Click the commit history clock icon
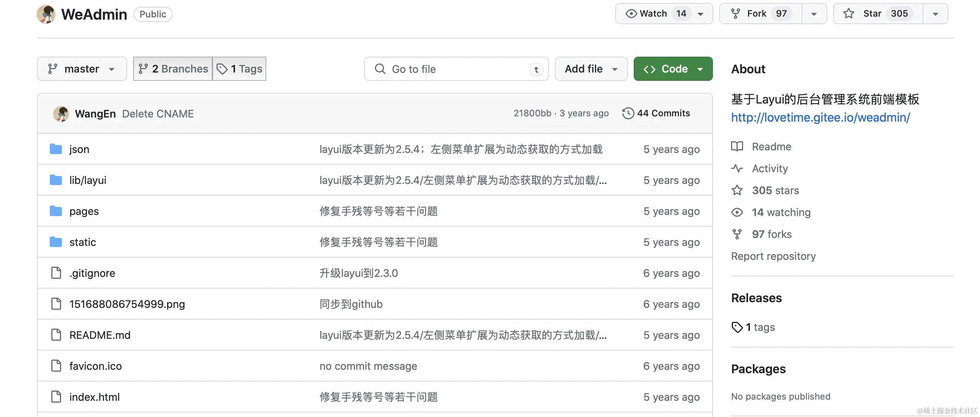This screenshot has width=980, height=417. point(628,113)
